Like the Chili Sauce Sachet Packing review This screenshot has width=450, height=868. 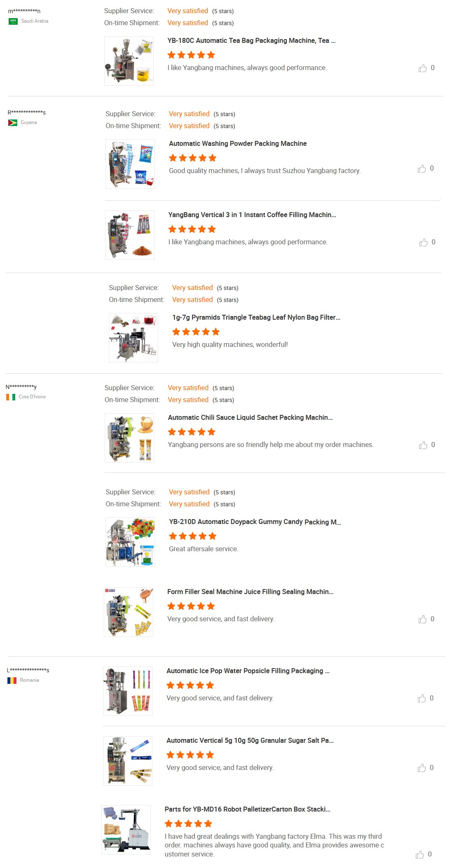click(x=423, y=445)
